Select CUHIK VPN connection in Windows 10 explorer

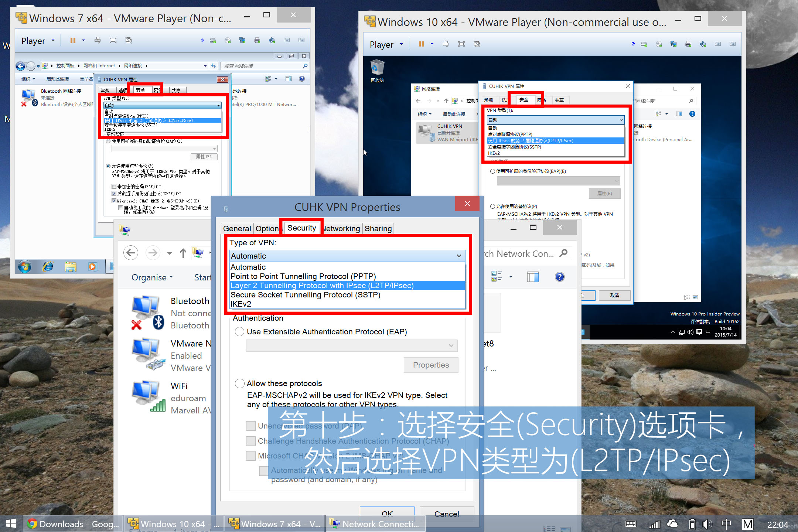pyautogui.click(x=448, y=133)
